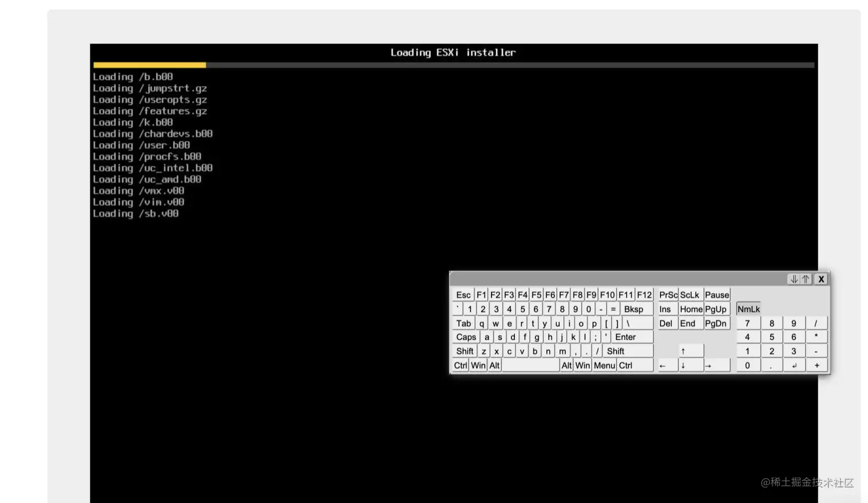Click the letter m key
This screenshot has height=503, width=868.
(563, 351)
